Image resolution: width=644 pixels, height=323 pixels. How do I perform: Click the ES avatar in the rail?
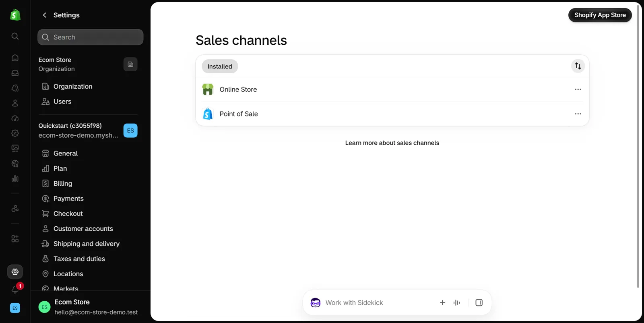[15, 308]
